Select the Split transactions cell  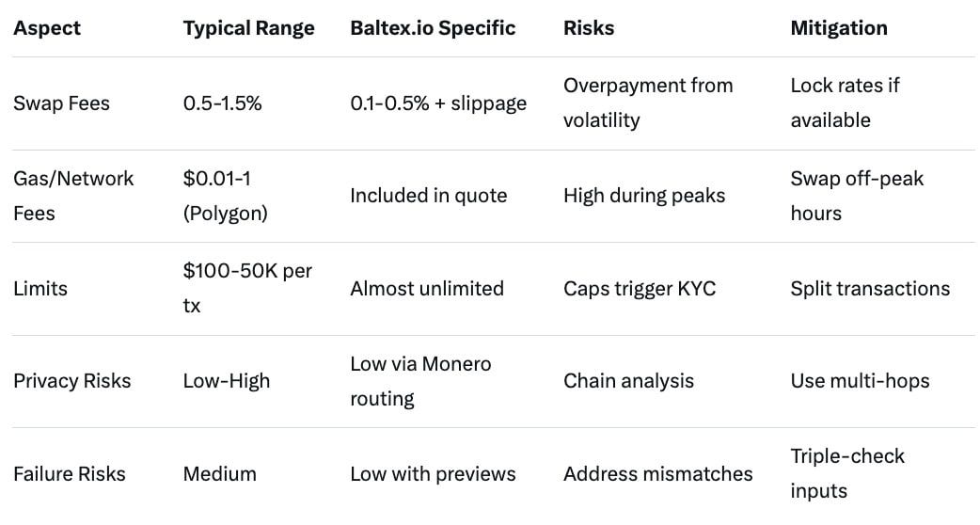[x=870, y=288]
